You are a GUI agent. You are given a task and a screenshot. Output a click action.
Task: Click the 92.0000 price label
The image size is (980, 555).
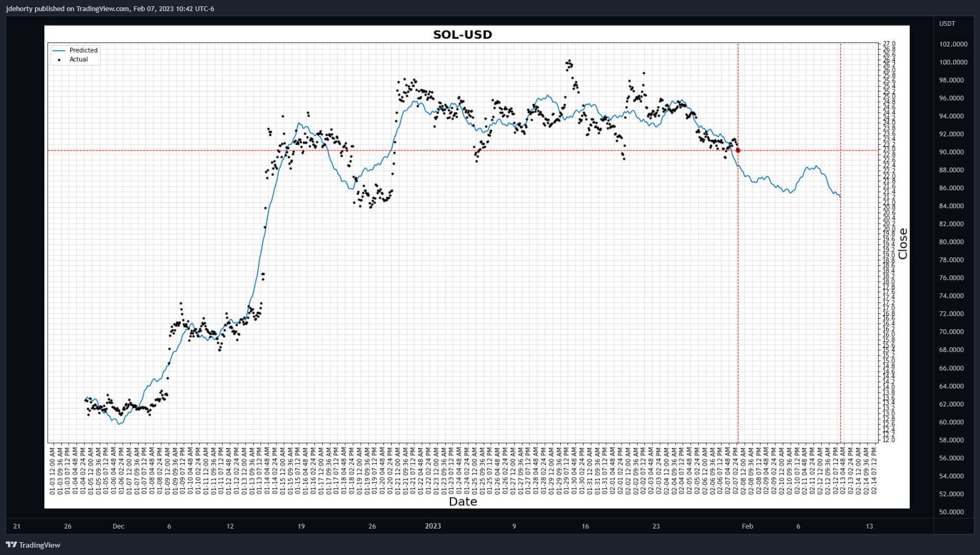(x=951, y=134)
